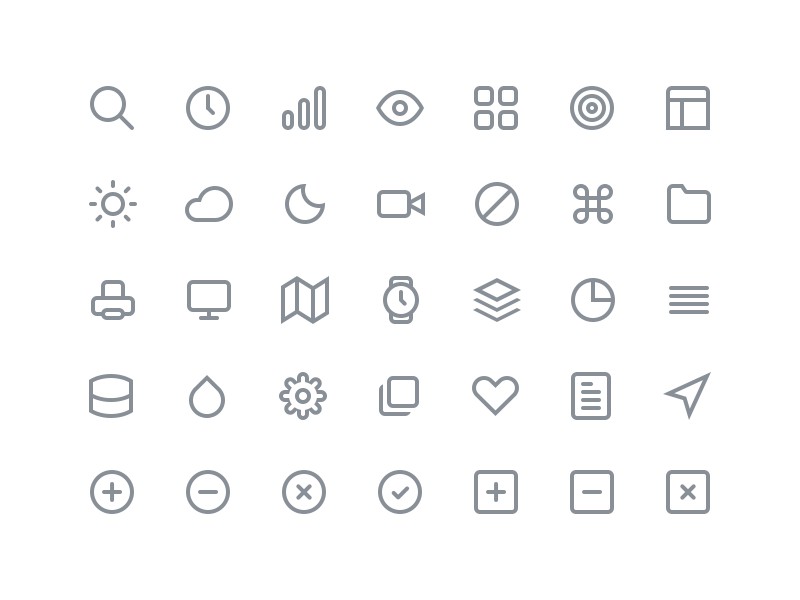
Task: Click the crescent moon icon
Action: tap(305, 204)
